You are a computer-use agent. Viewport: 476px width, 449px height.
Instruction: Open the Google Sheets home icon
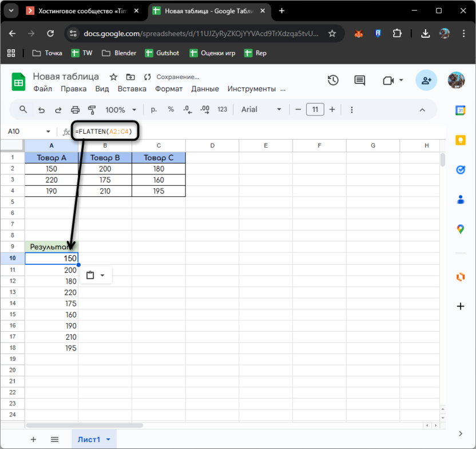(18, 82)
